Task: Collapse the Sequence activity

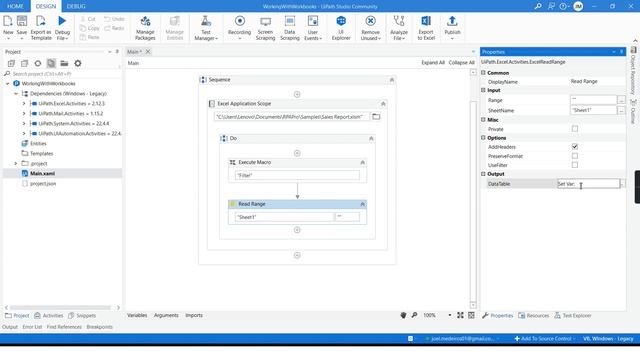Action: point(392,80)
